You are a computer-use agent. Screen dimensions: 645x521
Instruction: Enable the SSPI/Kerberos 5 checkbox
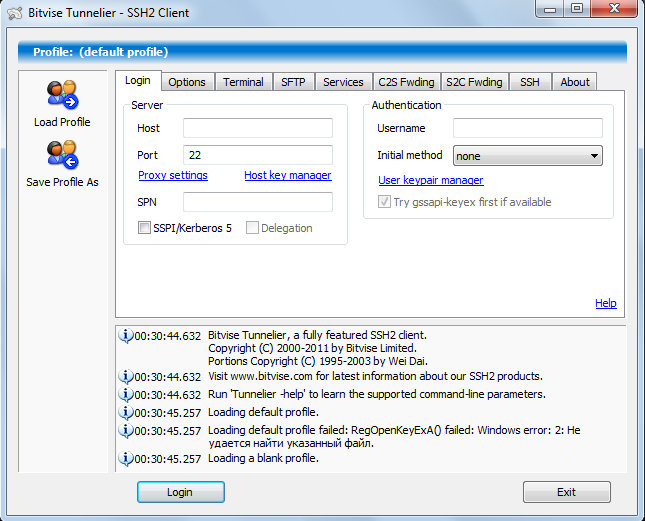coord(144,227)
